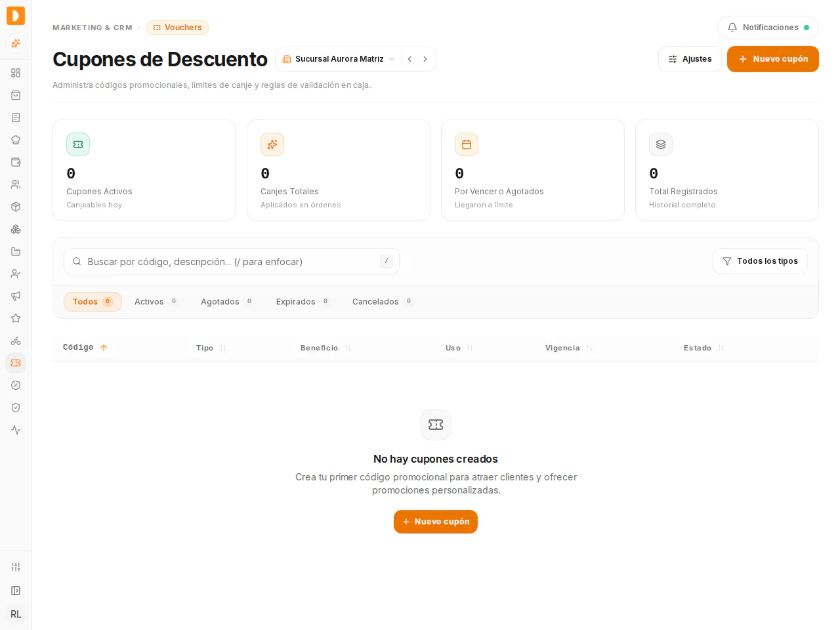Sort by the Vigencia column header
This screenshot has width=840, height=630.
569,348
